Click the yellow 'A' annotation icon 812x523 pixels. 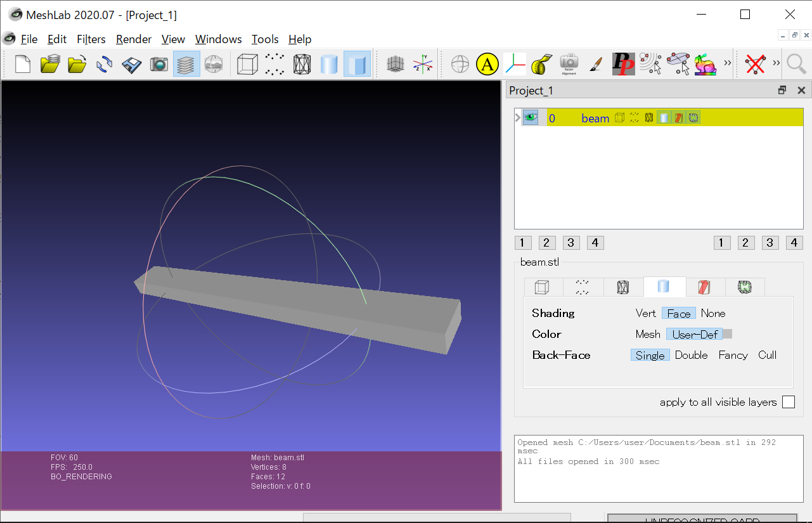(487, 64)
